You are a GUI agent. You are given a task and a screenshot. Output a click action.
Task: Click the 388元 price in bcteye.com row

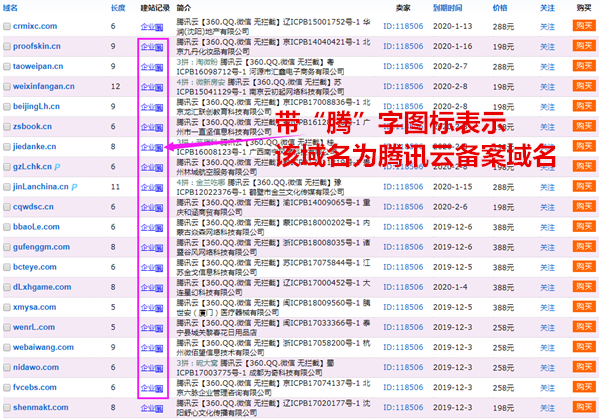click(503, 267)
